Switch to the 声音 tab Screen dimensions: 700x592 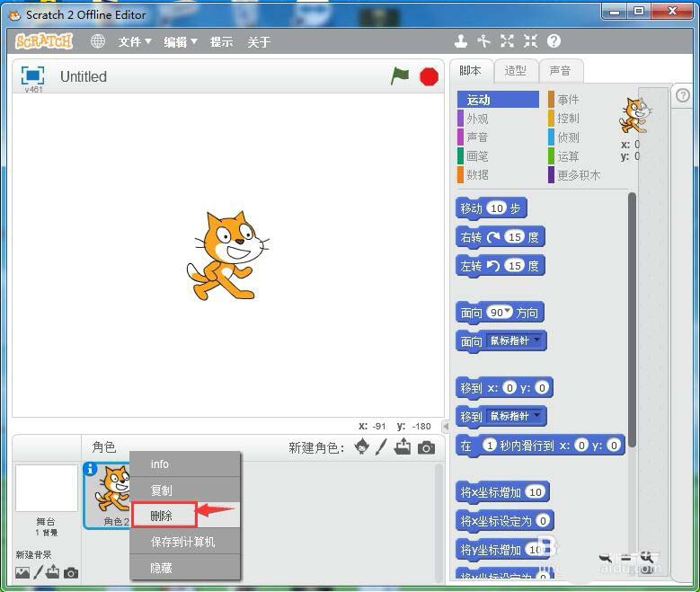tap(561, 71)
